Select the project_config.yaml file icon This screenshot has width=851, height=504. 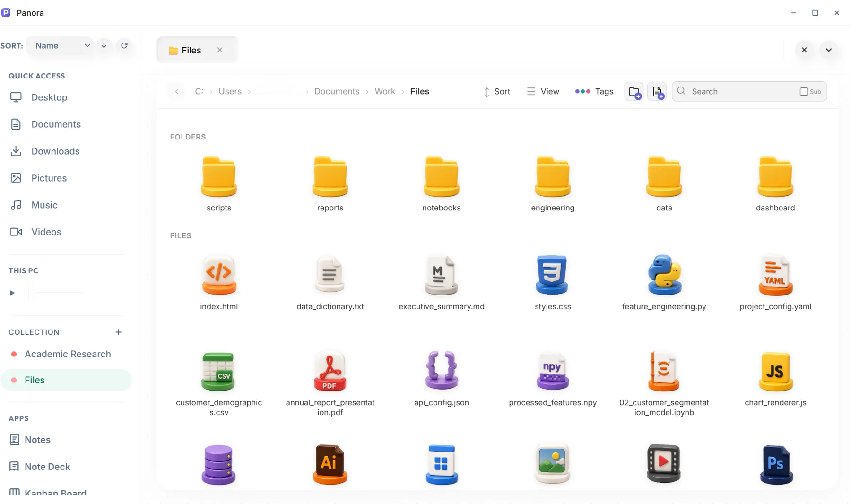pyautogui.click(x=775, y=275)
